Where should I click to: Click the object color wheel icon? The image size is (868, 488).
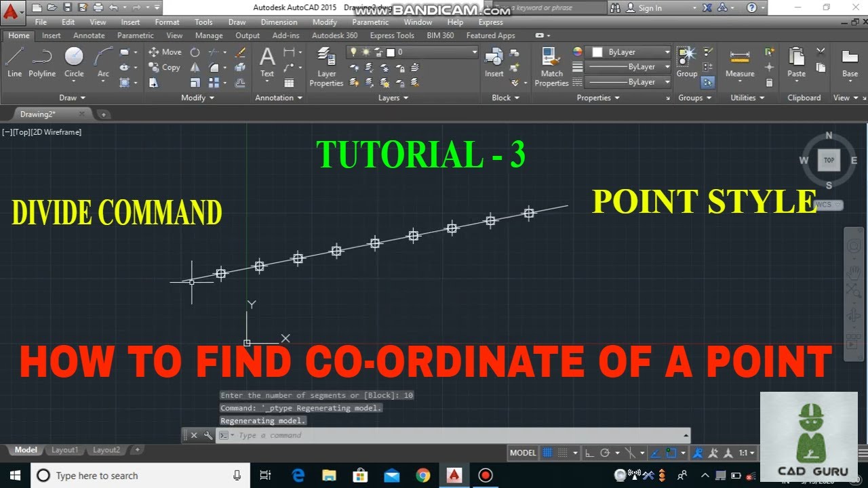click(578, 52)
